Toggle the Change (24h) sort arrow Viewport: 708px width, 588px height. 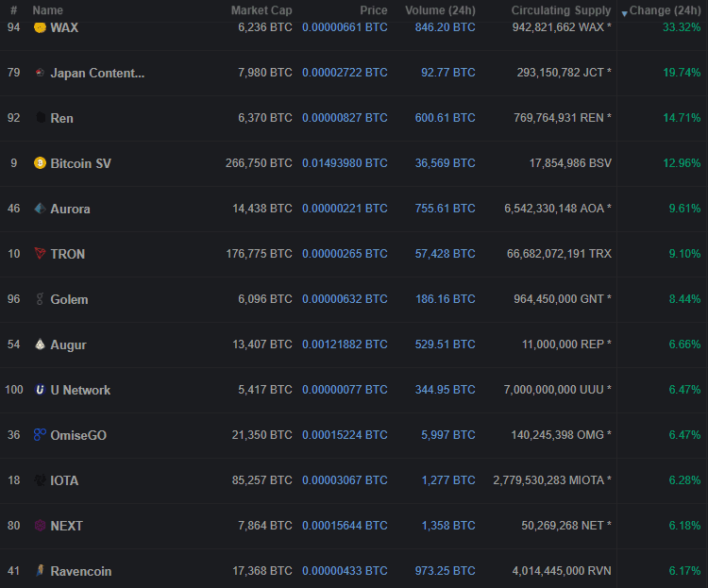click(x=625, y=13)
